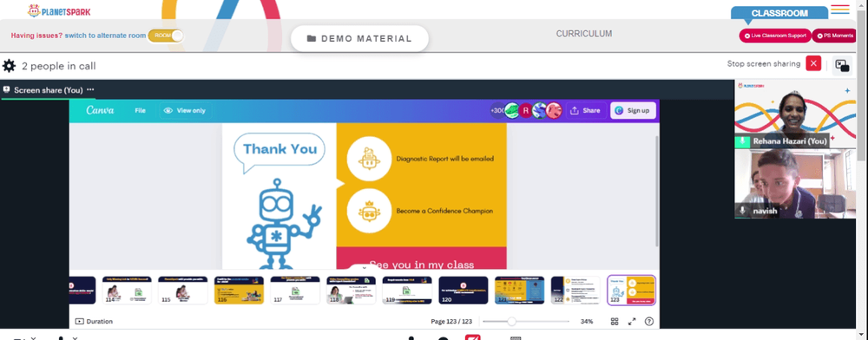
Task: Click the Page 123 / 123 indicator
Action: coord(451,321)
